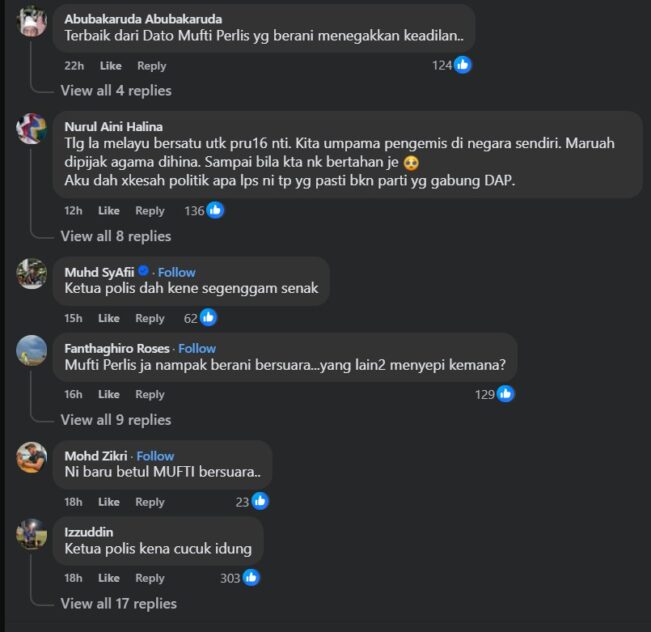Like Izzuddin's comment
The height and width of the screenshot is (632, 651).
click(x=110, y=578)
